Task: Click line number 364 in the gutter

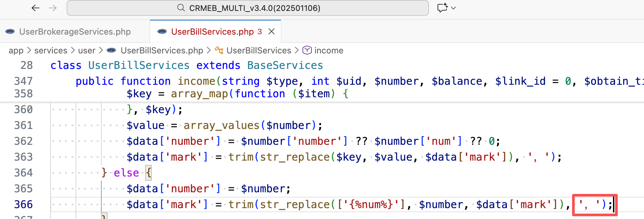Action: (x=23, y=173)
